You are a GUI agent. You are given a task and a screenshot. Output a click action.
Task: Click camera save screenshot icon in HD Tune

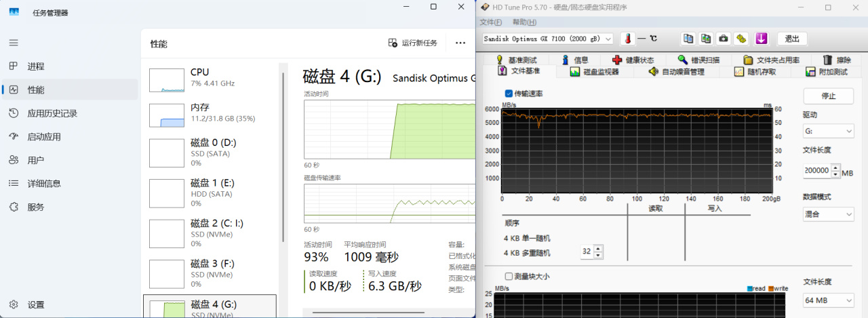click(x=724, y=39)
